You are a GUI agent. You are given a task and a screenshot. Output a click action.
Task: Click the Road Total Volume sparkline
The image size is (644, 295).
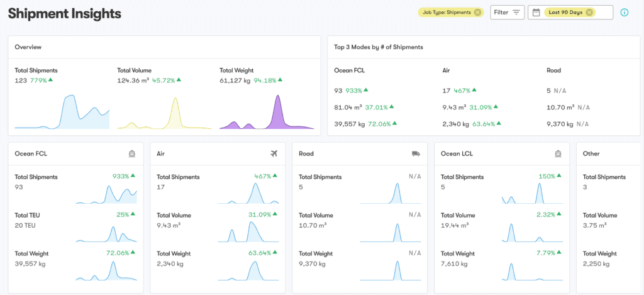pos(390,232)
